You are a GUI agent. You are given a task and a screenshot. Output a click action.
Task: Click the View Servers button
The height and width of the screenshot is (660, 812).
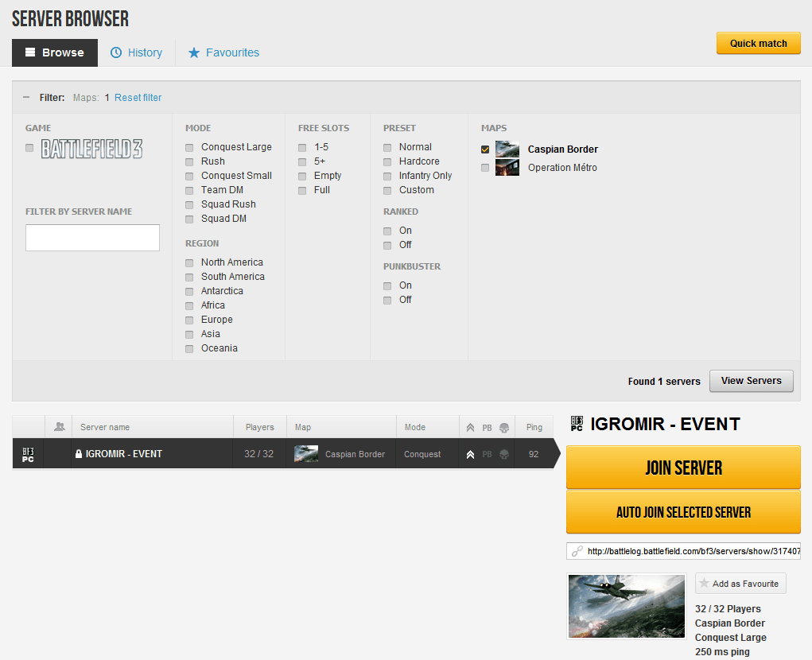(x=752, y=381)
